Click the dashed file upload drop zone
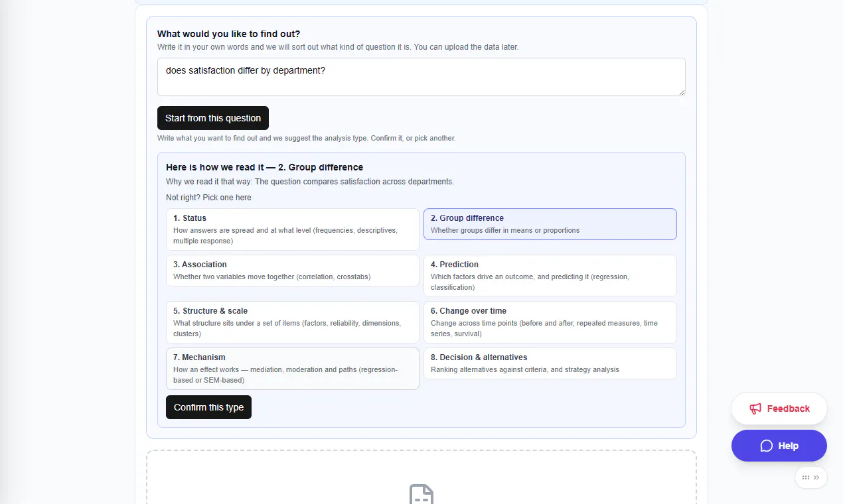 [x=421, y=477]
